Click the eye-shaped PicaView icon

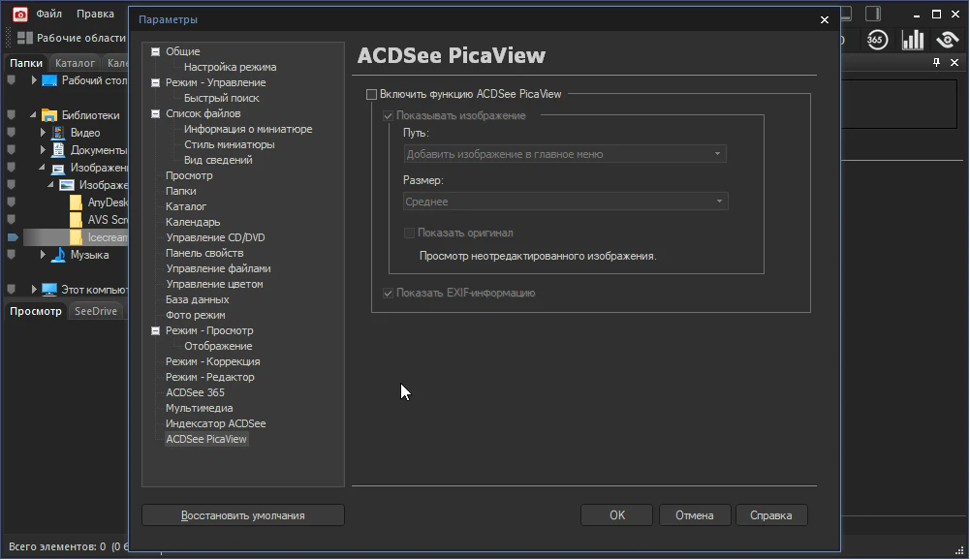coord(948,40)
